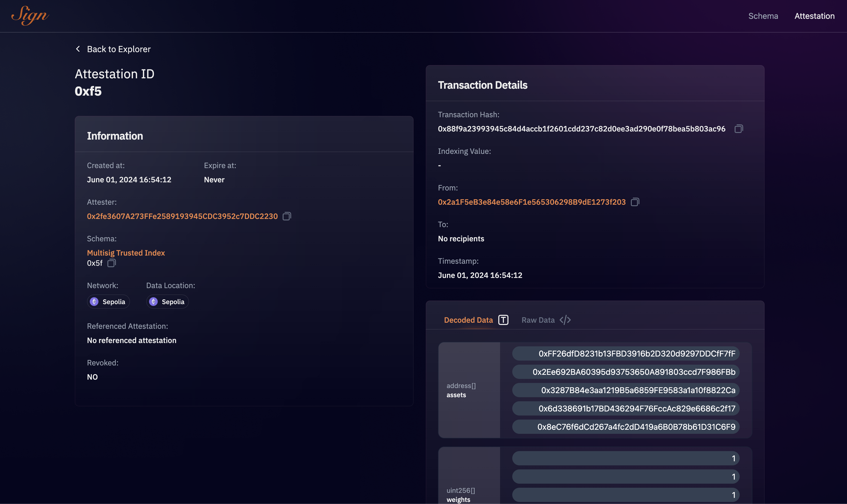
Task: Open the Attestation navigation item
Action: 814,16
